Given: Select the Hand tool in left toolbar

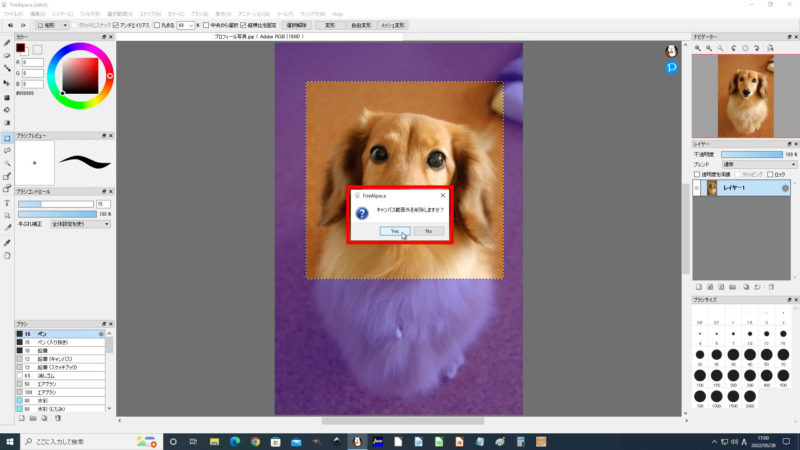Looking at the screenshot, I should (x=7, y=256).
